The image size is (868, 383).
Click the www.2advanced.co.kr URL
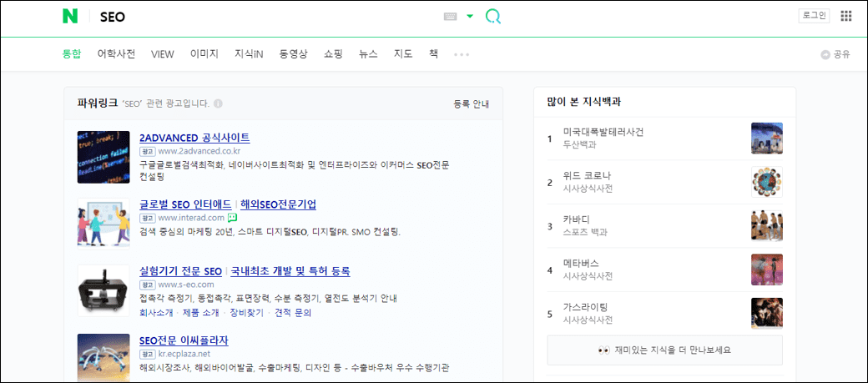[199, 151]
